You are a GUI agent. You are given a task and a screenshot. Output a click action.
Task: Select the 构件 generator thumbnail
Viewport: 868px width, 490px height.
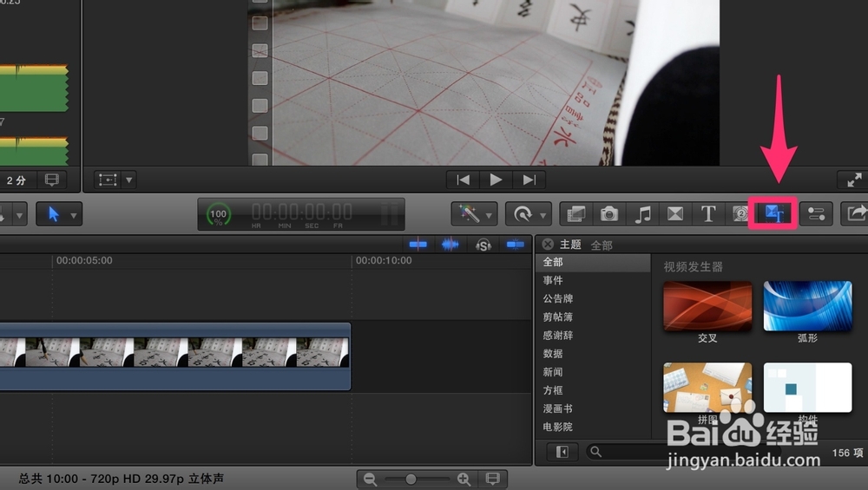pyautogui.click(x=807, y=387)
